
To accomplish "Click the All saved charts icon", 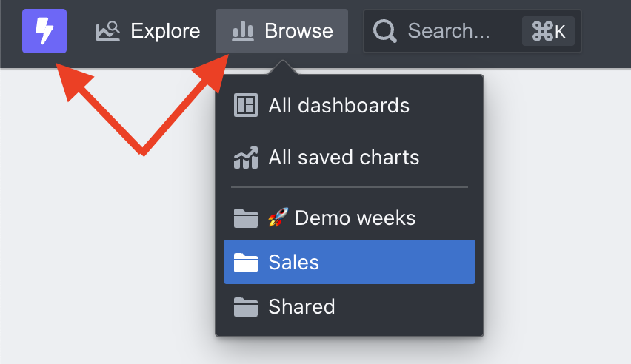I will tap(245, 158).
